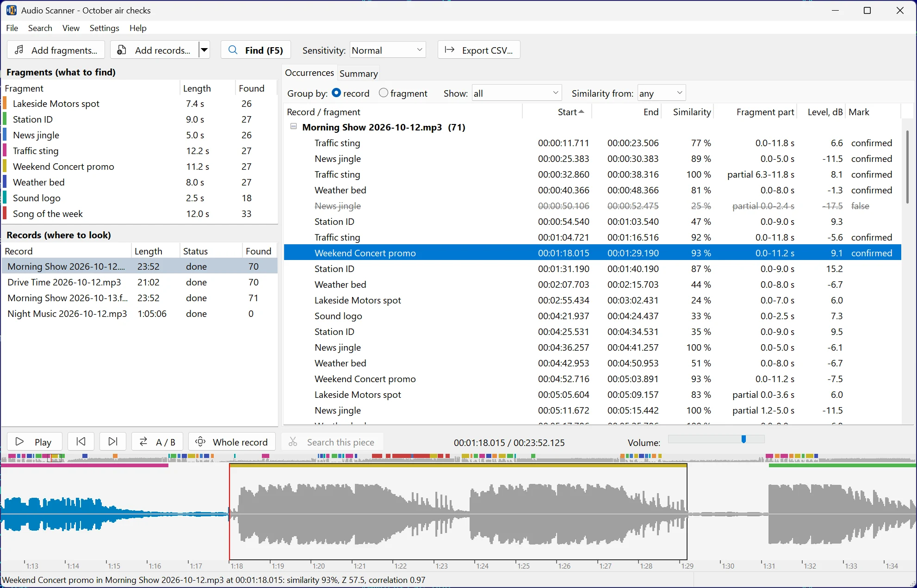The width and height of the screenshot is (917, 588).
Task: Select Sound logo occurrence at 00:04:21.937
Action: pos(592,316)
